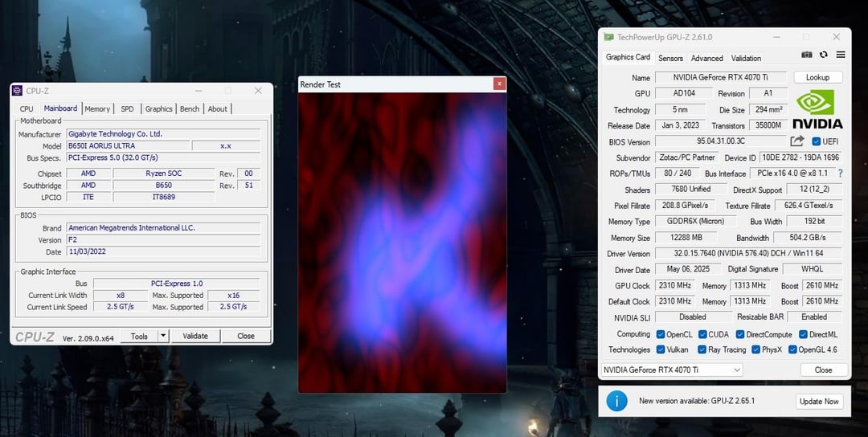Click the Resizable BAR Enabled field
Viewport: 868px width, 437px height.
pos(814,317)
